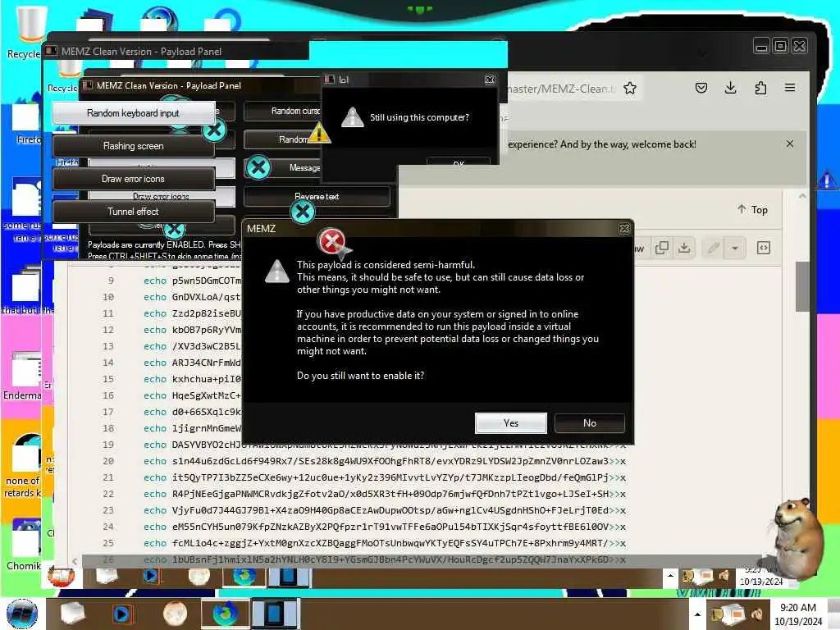Select Enderman desktop icon
The height and width of the screenshot is (630, 840).
pyautogui.click(x=22, y=376)
